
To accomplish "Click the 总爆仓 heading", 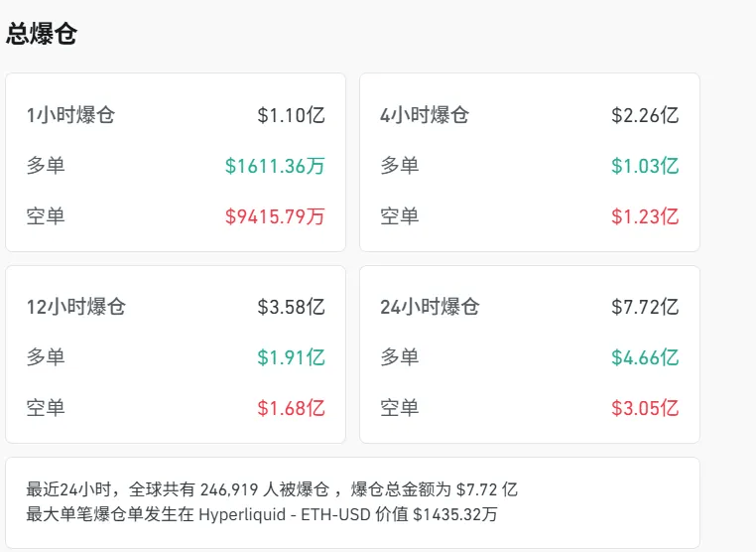I will coord(42,34).
